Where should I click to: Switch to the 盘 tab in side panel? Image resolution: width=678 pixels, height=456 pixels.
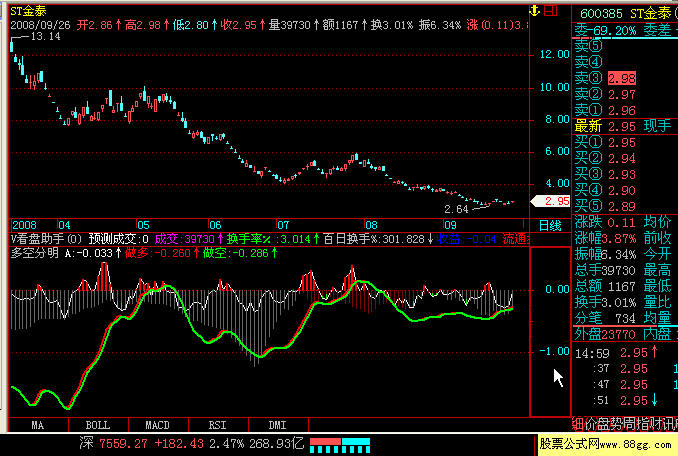pos(604,424)
